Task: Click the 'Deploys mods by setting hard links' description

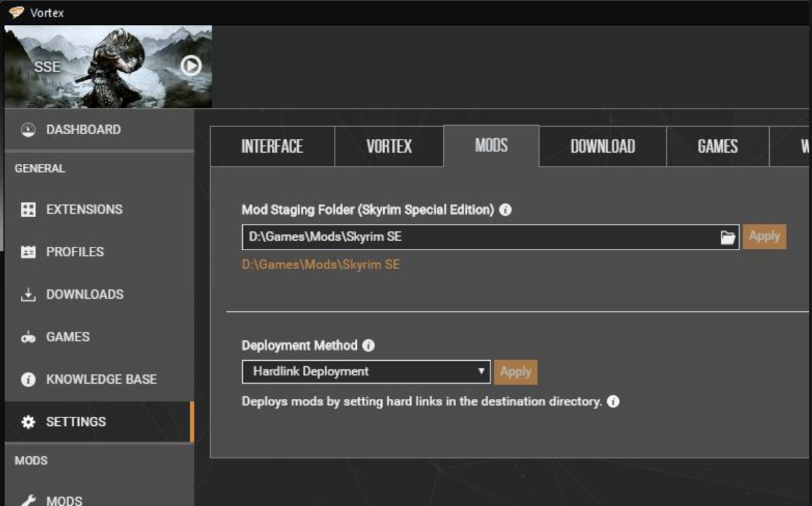Action: point(421,402)
